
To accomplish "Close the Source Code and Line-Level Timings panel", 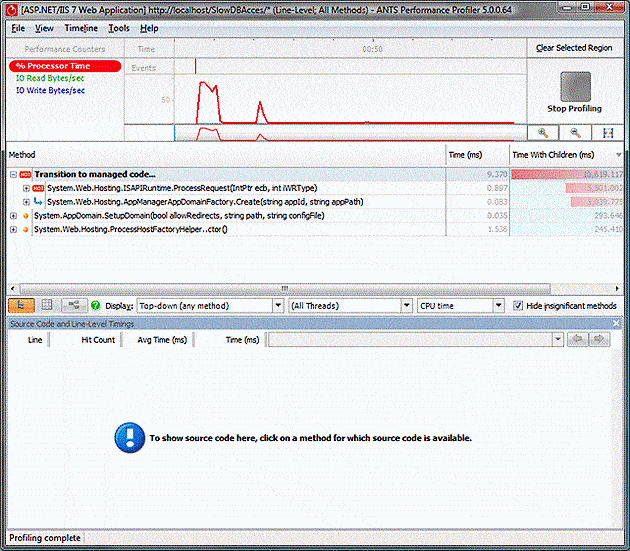I will tap(616, 323).
